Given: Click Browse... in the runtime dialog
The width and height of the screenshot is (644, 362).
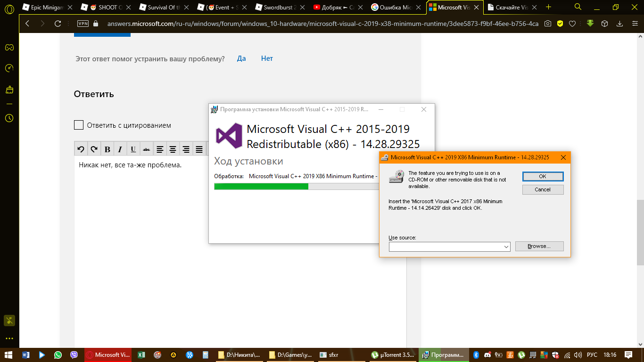Looking at the screenshot, I should pyautogui.click(x=539, y=247).
